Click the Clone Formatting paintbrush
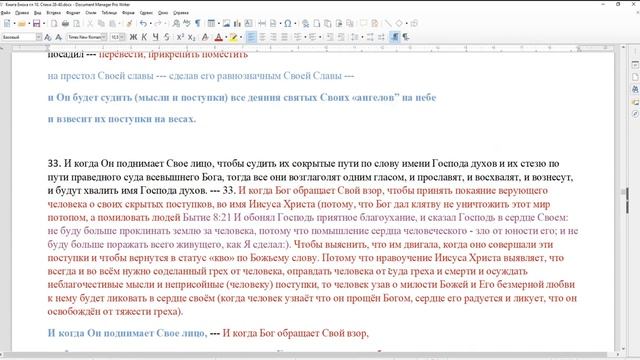Image resolution: width=640 pixels, height=360 pixels. (129, 23)
